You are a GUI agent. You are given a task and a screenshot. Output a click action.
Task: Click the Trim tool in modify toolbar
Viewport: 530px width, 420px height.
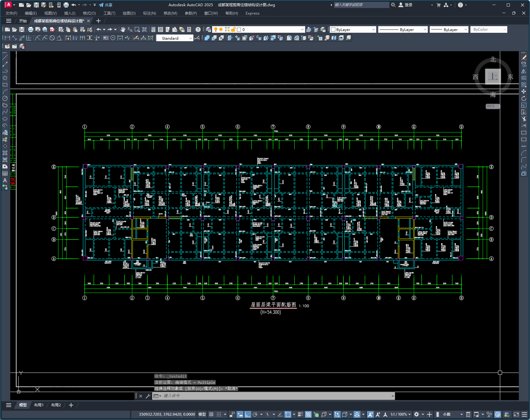point(524,119)
